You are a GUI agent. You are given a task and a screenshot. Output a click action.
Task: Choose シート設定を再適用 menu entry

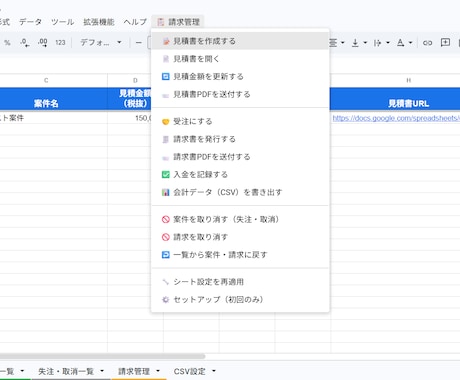pos(240,282)
